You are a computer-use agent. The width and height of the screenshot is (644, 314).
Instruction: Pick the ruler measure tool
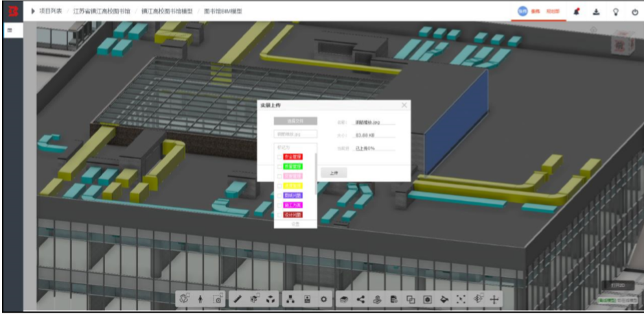pyautogui.click(x=238, y=299)
